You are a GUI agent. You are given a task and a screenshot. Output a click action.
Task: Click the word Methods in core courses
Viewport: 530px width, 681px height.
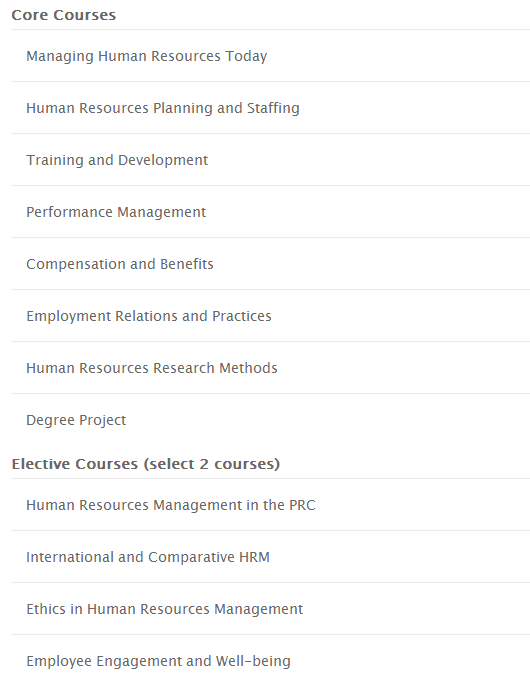pyautogui.click(x=248, y=368)
